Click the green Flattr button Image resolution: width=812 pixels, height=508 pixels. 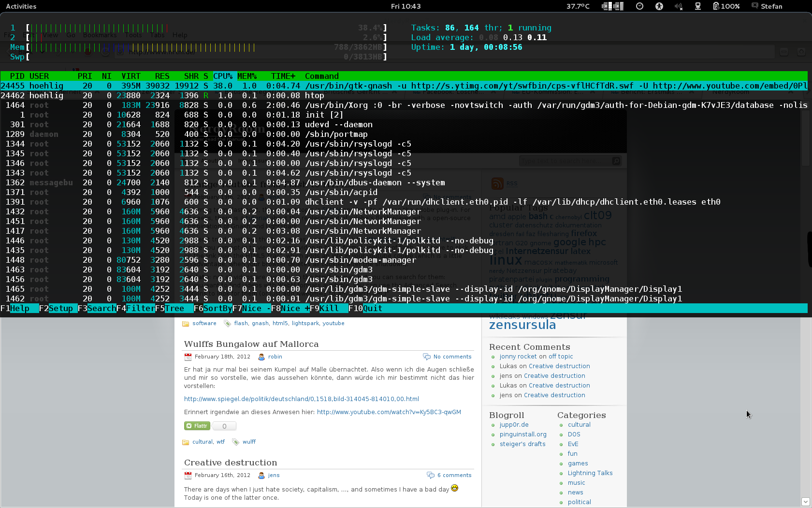point(197,426)
